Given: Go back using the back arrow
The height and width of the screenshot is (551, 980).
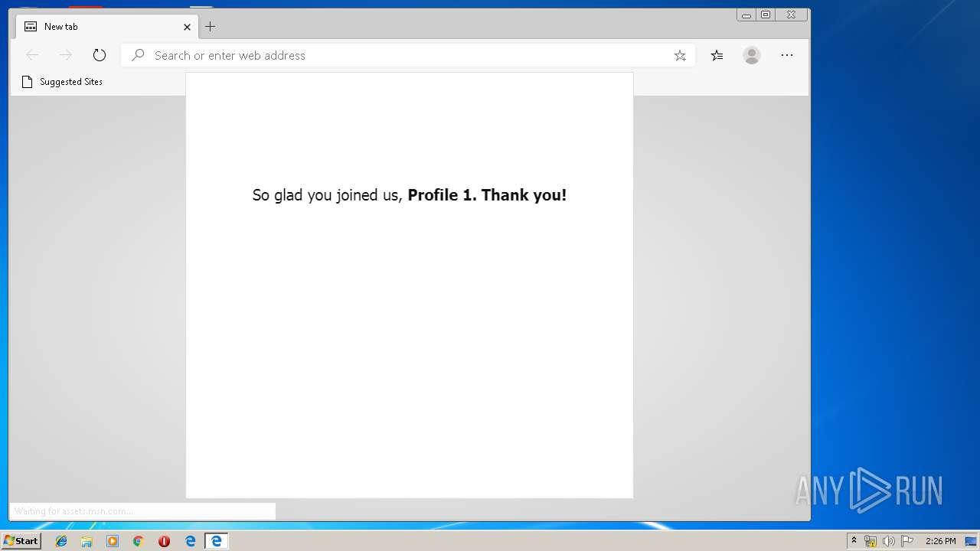Looking at the screenshot, I should coord(32,55).
